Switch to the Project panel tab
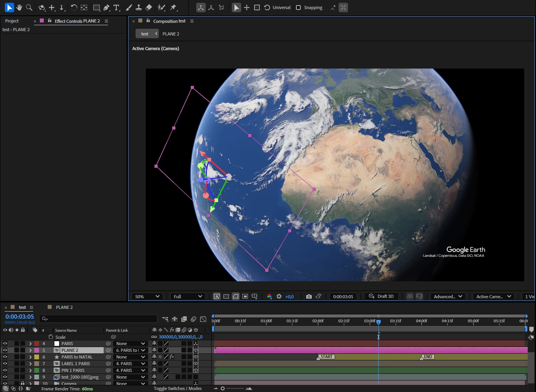Viewport: 536px width, 392px height. point(12,21)
